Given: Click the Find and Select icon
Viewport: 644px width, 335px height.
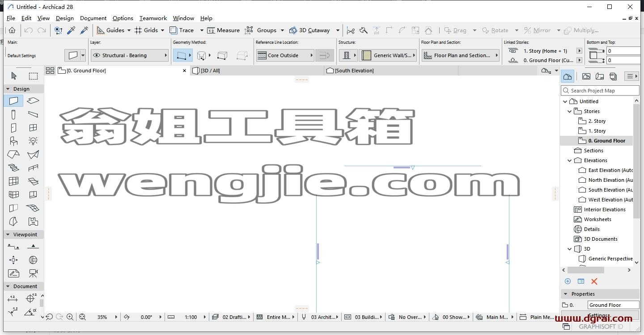Looking at the screenshot, I should 58,30.
